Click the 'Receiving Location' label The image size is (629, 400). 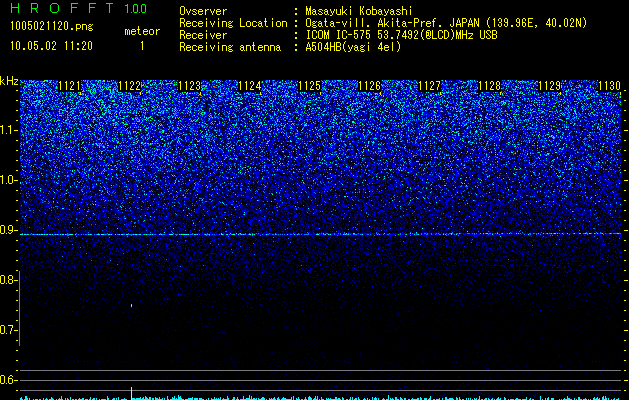233,23
